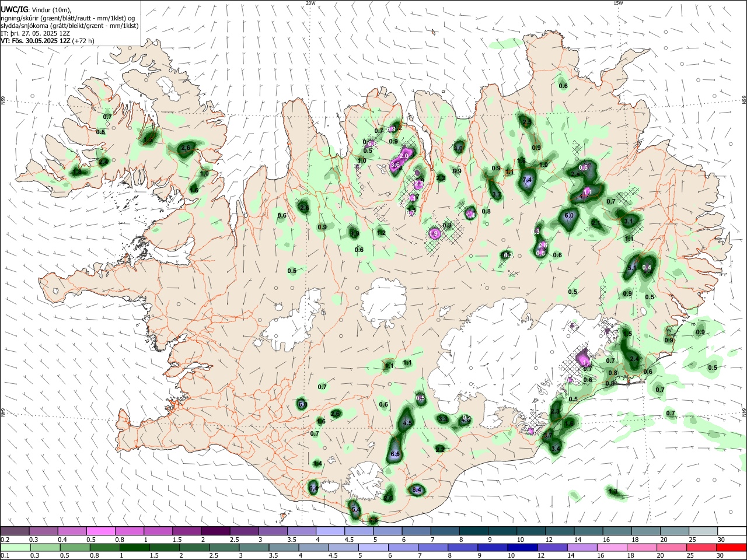Click the 6.5 precipitation value on the map
The height and width of the screenshot is (560, 747).
[x=395, y=454]
